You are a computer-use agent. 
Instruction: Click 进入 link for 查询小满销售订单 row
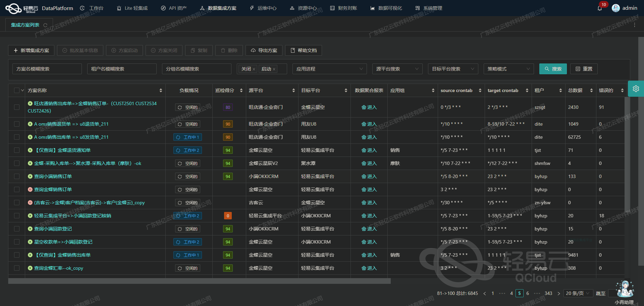(x=369, y=176)
